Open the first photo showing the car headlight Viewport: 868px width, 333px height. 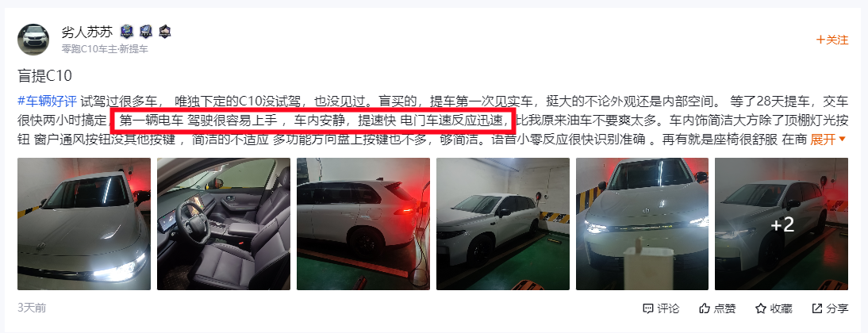tap(84, 224)
